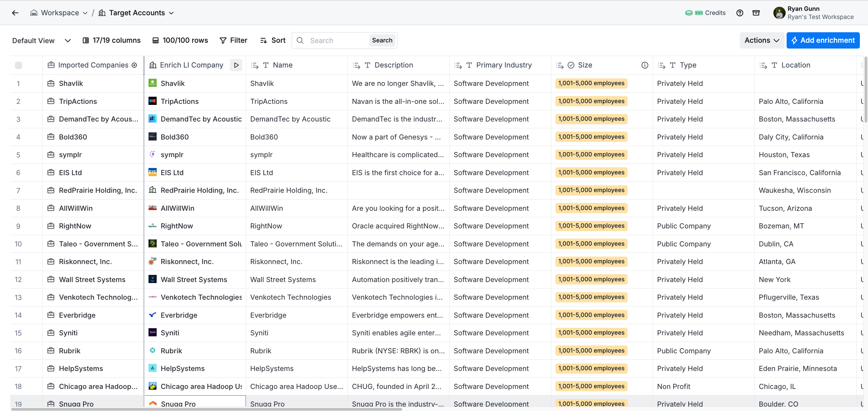Click 'Syniti' in the Name column
Screen dimensions: 868x411
(x=259, y=333)
